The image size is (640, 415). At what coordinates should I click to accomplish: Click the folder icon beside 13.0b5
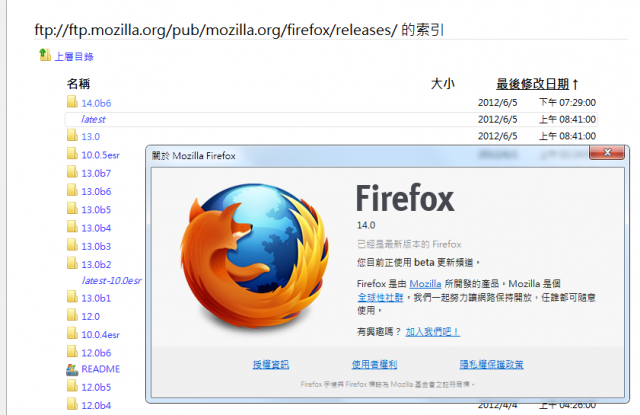72,208
